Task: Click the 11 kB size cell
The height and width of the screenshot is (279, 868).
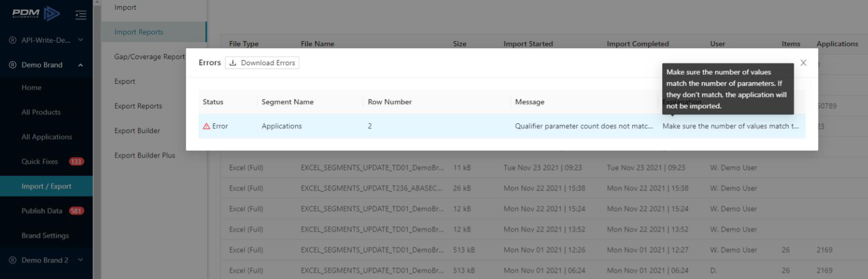Action: coord(462,167)
